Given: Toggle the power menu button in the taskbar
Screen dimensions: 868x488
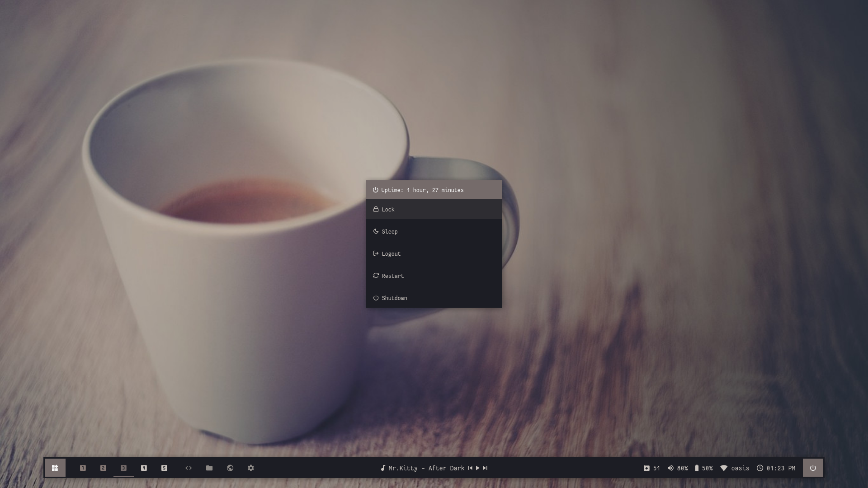Looking at the screenshot, I should [812, 468].
